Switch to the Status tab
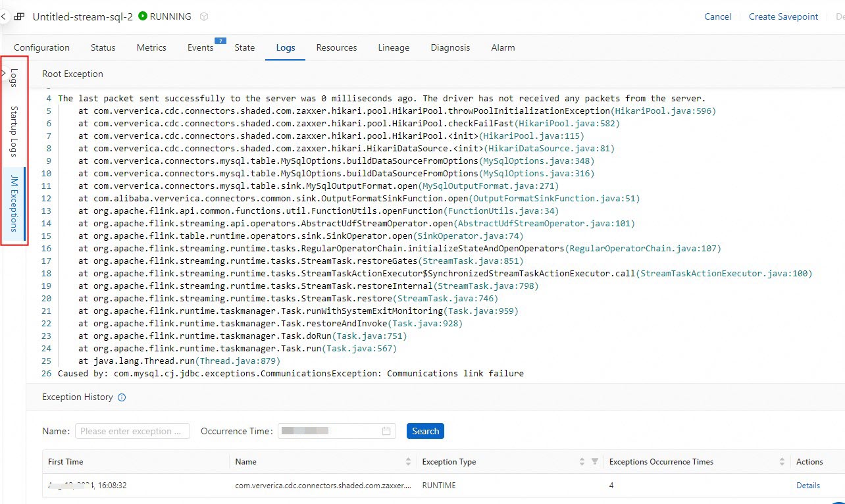The height and width of the screenshot is (504, 845). (x=103, y=47)
